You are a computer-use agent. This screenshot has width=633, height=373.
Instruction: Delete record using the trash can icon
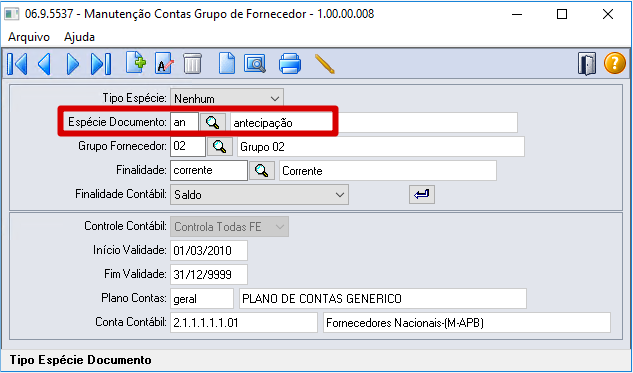[193, 63]
